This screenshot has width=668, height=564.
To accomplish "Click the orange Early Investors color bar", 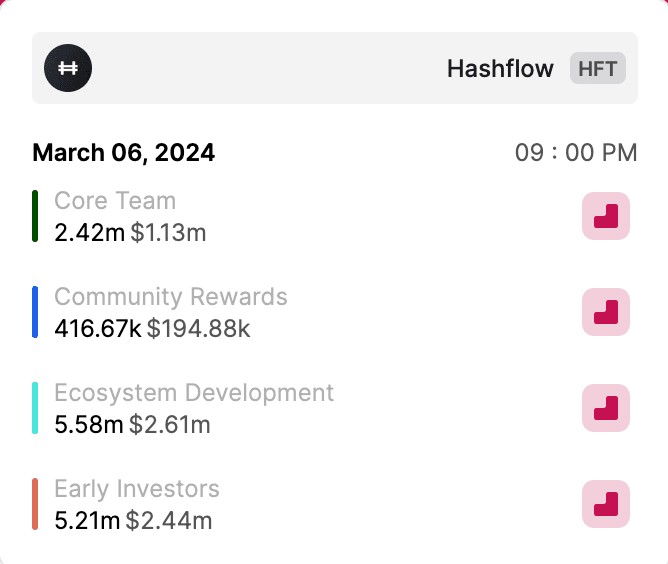I will (35, 504).
